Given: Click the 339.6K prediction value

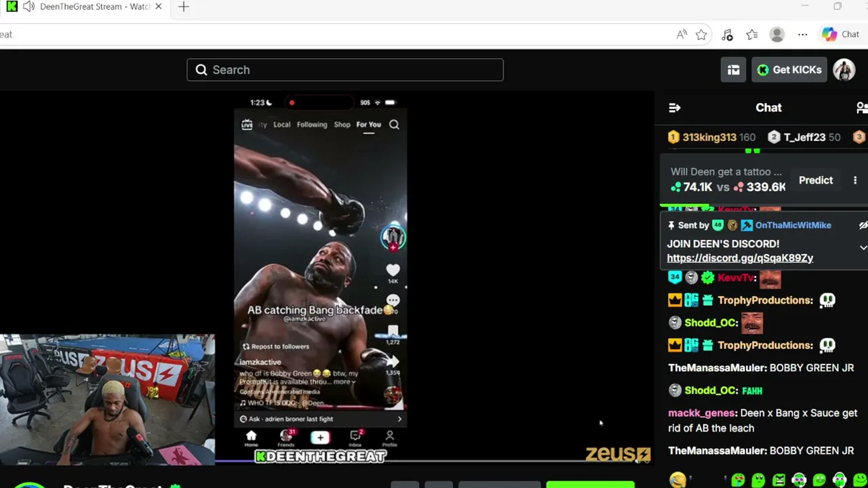Looking at the screenshot, I should coord(766,187).
